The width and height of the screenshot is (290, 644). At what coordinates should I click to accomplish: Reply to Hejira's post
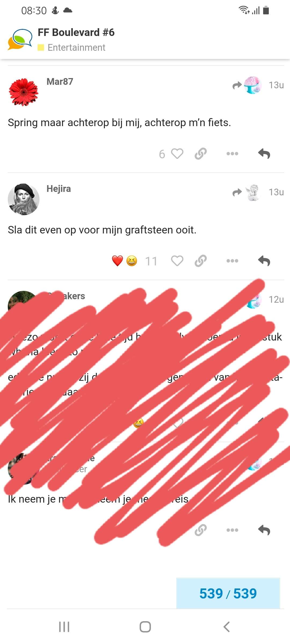pos(264,261)
